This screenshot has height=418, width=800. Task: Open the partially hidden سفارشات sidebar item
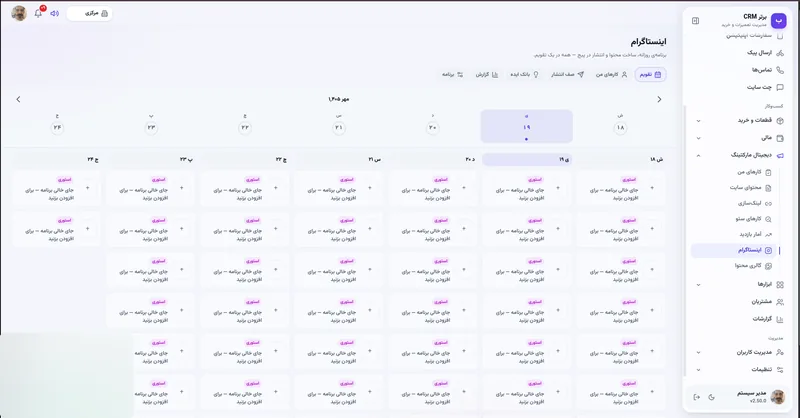coord(755,36)
